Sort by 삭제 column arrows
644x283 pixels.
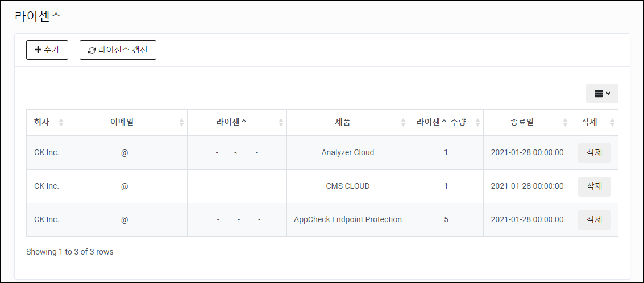[612, 122]
